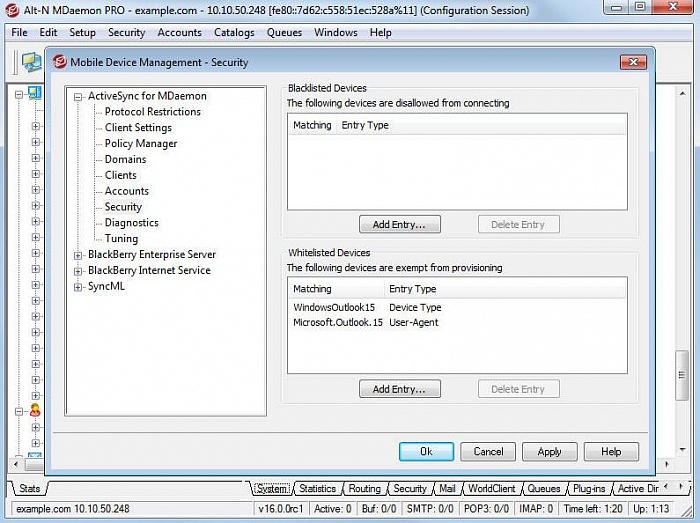The width and height of the screenshot is (700, 523).
Task: Select the ActiveSync for MDaemon tree label
Action: pyautogui.click(x=147, y=96)
